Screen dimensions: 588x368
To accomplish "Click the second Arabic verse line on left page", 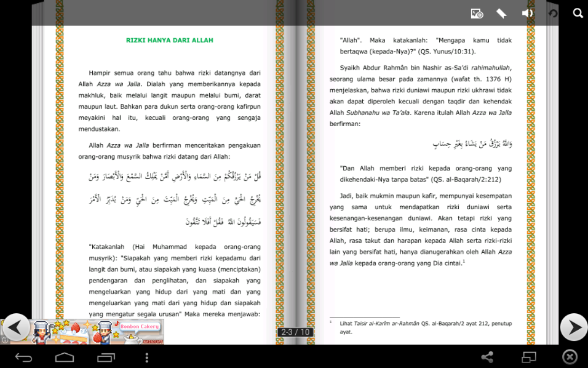I will click(x=175, y=199).
